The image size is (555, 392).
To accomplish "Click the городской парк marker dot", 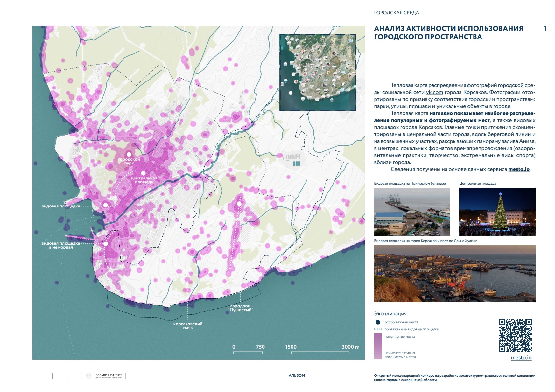I will pyautogui.click(x=129, y=154).
